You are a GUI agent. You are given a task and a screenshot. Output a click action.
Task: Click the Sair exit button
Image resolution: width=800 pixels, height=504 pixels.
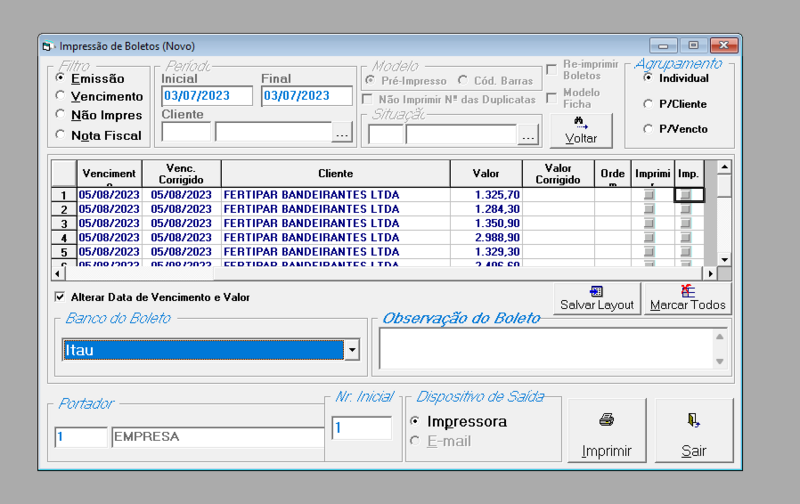(694, 431)
